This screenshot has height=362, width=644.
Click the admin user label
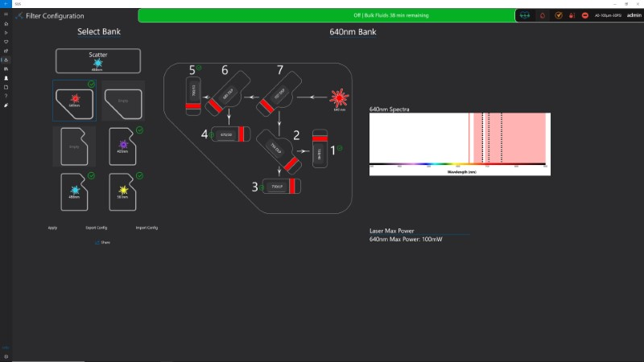pyautogui.click(x=634, y=15)
